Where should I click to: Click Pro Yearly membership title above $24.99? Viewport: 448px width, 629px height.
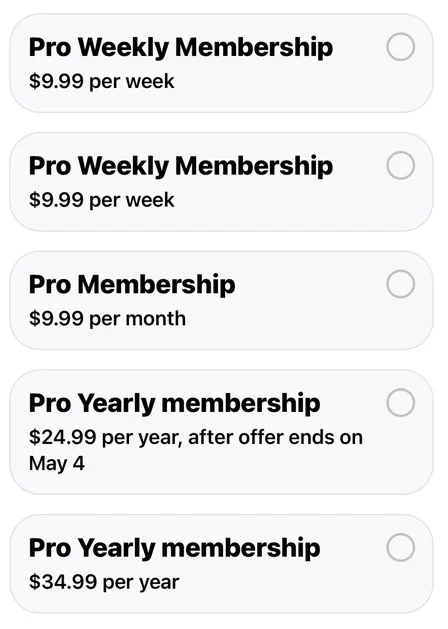(x=174, y=403)
